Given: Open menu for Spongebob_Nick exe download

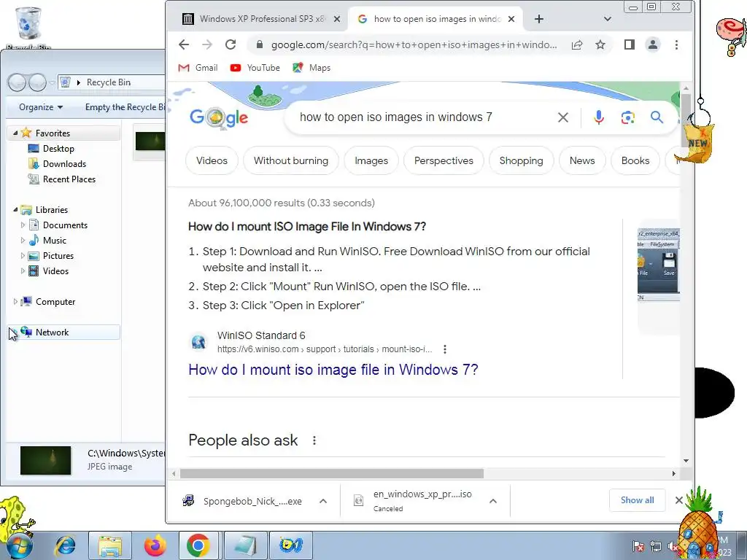Looking at the screenshot, I should 323,501.
